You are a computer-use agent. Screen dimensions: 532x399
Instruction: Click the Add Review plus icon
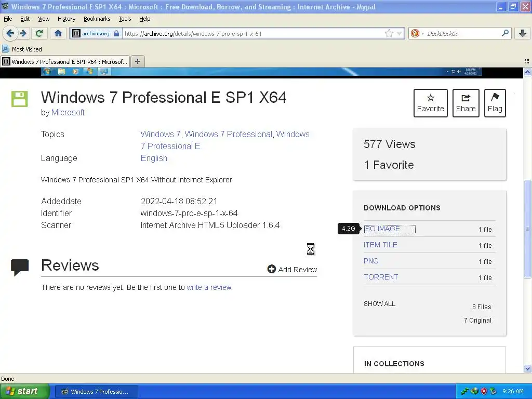[271, 269]
